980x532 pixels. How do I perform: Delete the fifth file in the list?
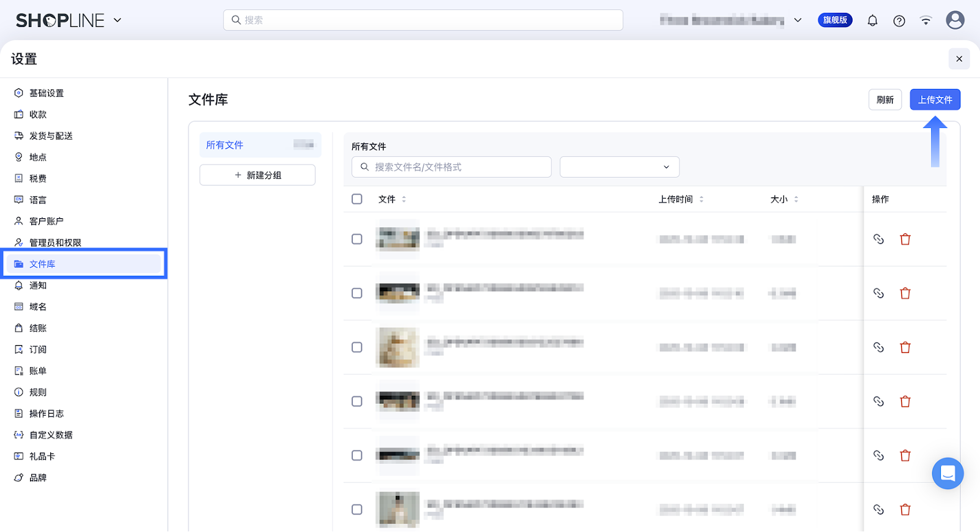point(905,455)
